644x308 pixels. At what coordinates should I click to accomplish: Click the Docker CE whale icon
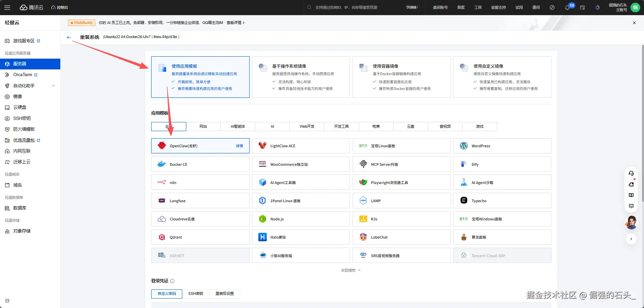pyautogui.click(x=162, y=164)
